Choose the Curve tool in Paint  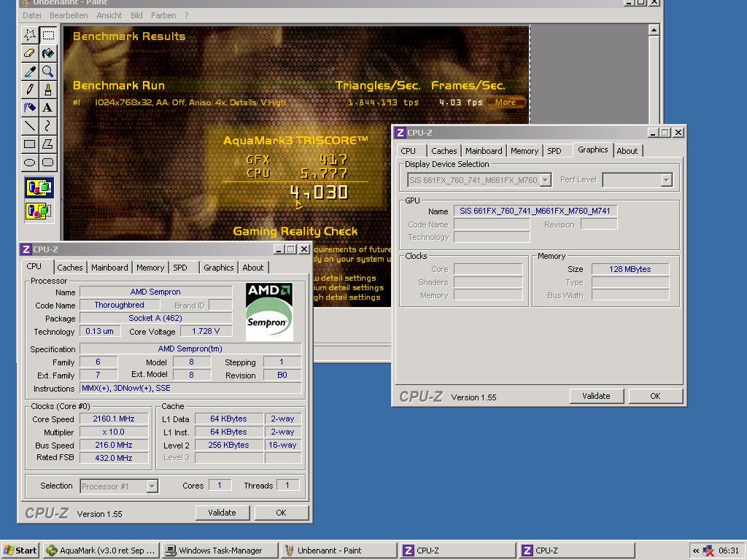[x=47, y=125]
